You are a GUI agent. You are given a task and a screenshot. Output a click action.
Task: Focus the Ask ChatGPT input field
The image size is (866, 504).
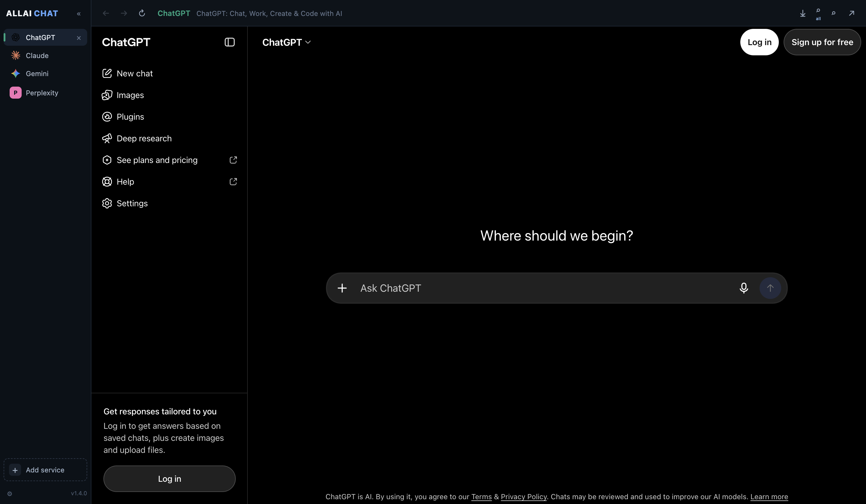546,288
